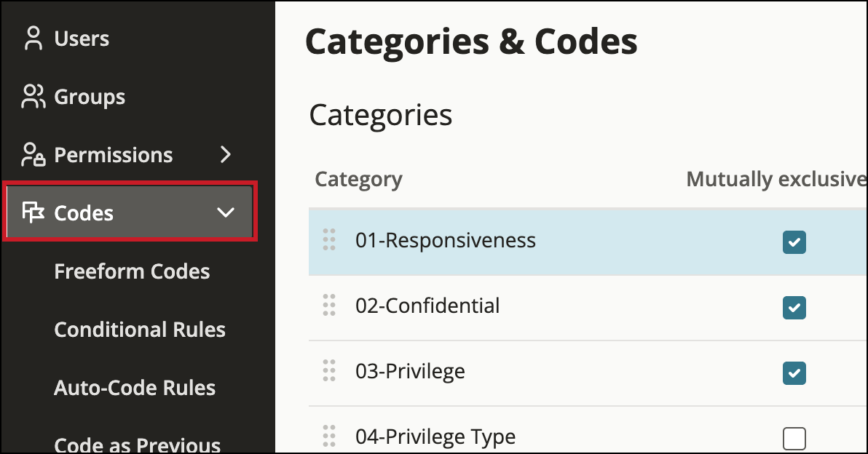868x454 pixels.
Task: Toggle Mutually exclusive for 02-Confidential
Action: (x=794, y=308)
